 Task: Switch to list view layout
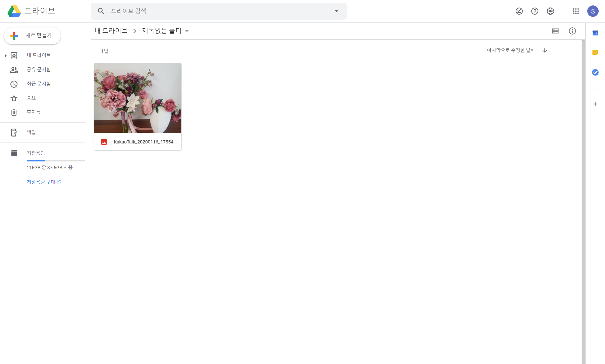point(555,31)
